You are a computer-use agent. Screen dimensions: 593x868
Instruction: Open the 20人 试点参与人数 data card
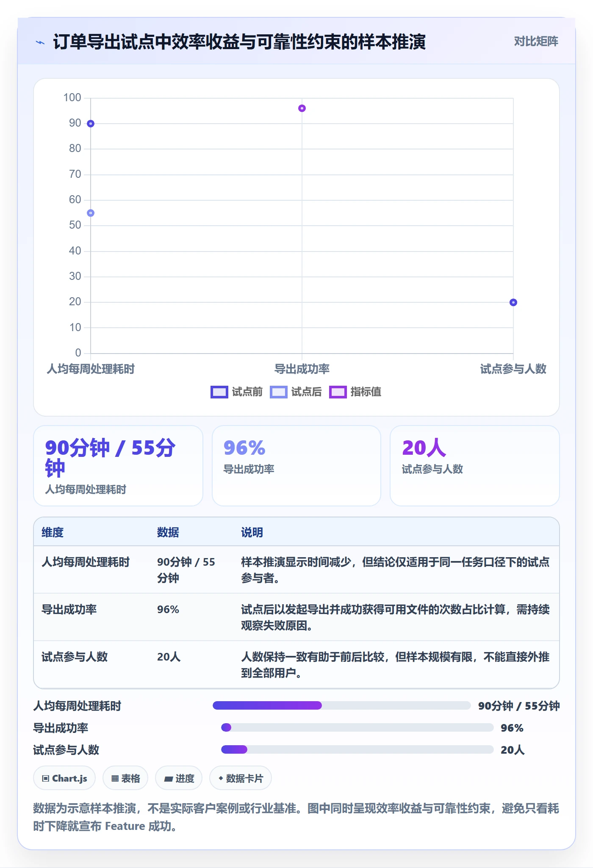point(475,466)
